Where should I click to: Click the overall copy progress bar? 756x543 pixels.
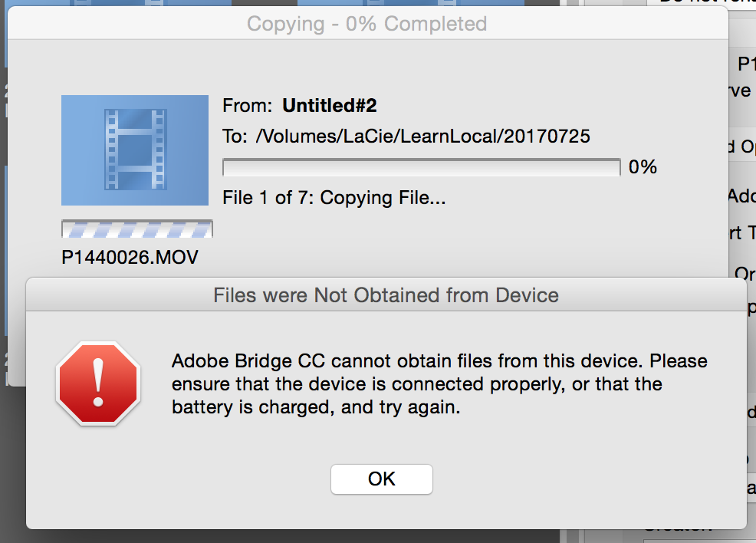[x=422, y=167]
